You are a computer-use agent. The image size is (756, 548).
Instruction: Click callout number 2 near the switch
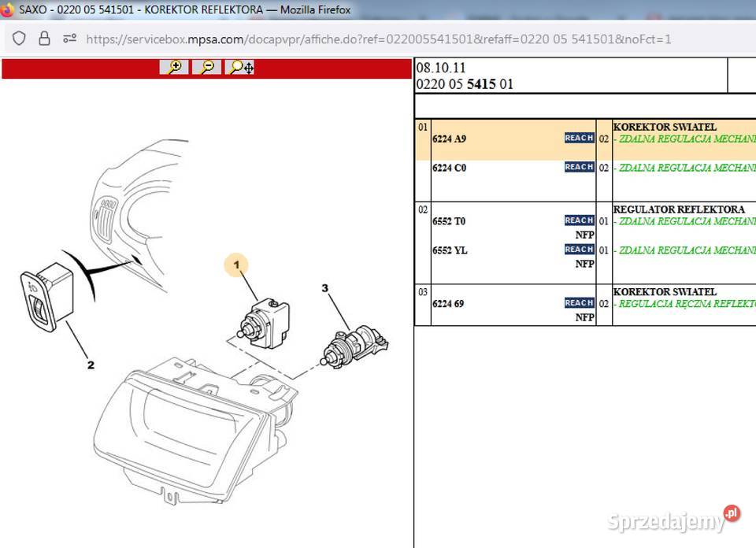click(x=91, y=365)
